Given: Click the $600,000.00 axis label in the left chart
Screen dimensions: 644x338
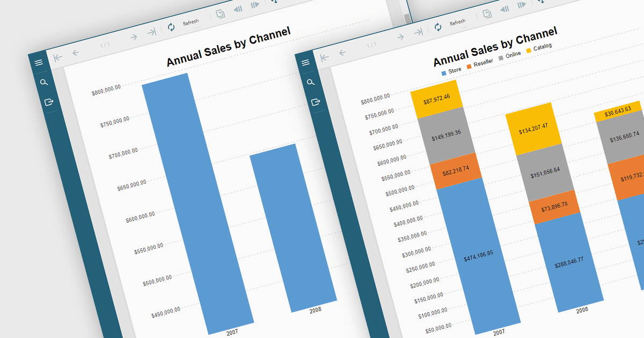Looking at the screenshot, I should coord(140,216).
